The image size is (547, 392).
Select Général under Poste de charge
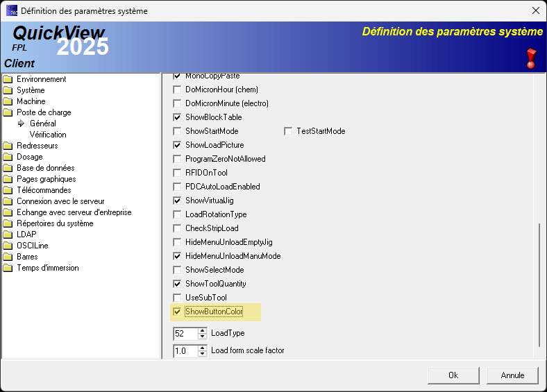pyautogui.click(x=43, y=123)
